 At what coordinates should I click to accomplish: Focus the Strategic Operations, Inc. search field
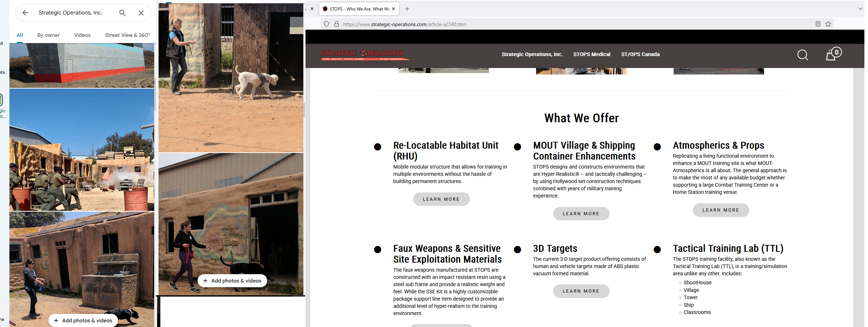[71, 13]
